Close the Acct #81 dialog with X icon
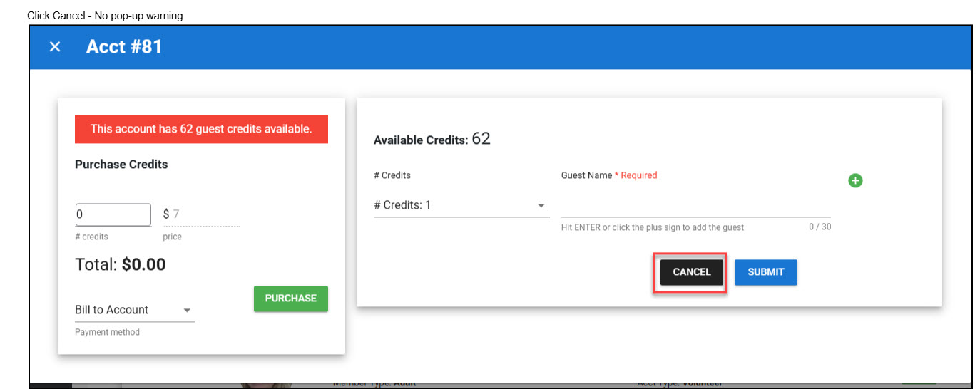Screen dimensions: 980x389 (x=55, y=47)
